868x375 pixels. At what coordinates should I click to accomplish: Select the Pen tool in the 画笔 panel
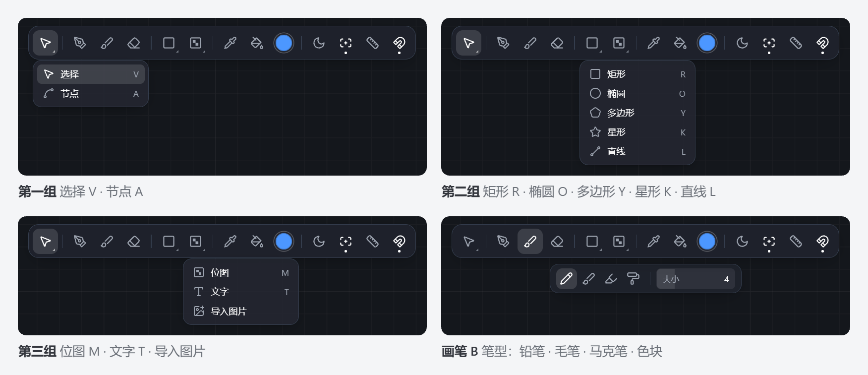tap(503, 242)
